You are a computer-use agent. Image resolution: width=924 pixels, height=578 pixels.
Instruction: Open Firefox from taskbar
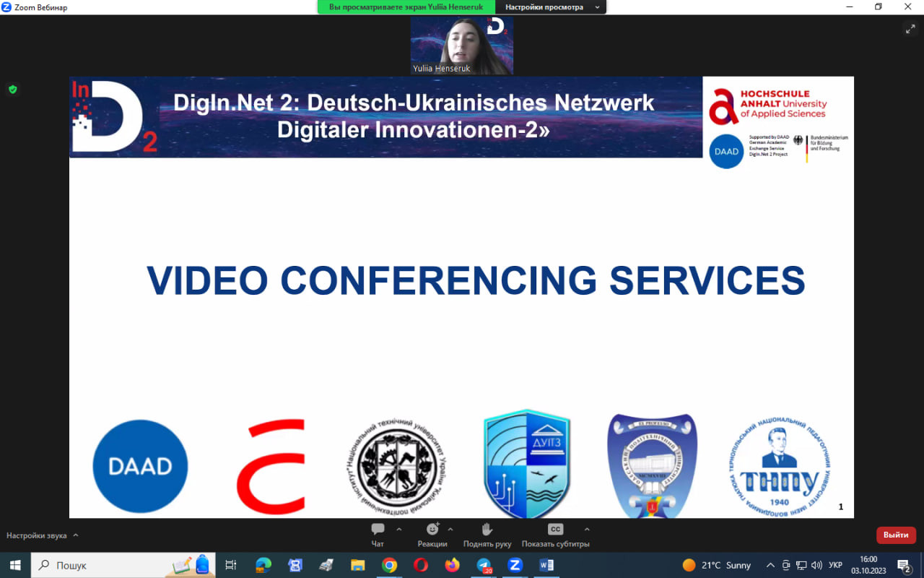[452, 565]
